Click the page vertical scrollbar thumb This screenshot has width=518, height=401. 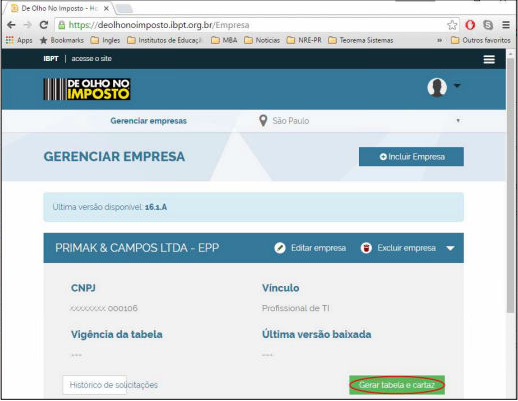click(x=510, y=185)
